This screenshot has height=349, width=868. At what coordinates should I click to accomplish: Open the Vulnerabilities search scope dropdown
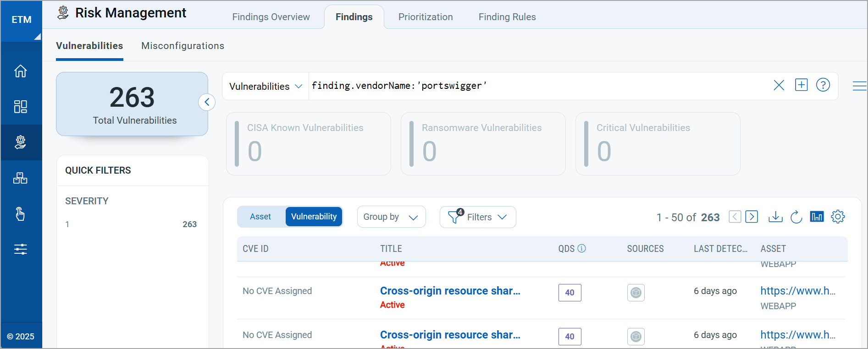coord(265,87)
